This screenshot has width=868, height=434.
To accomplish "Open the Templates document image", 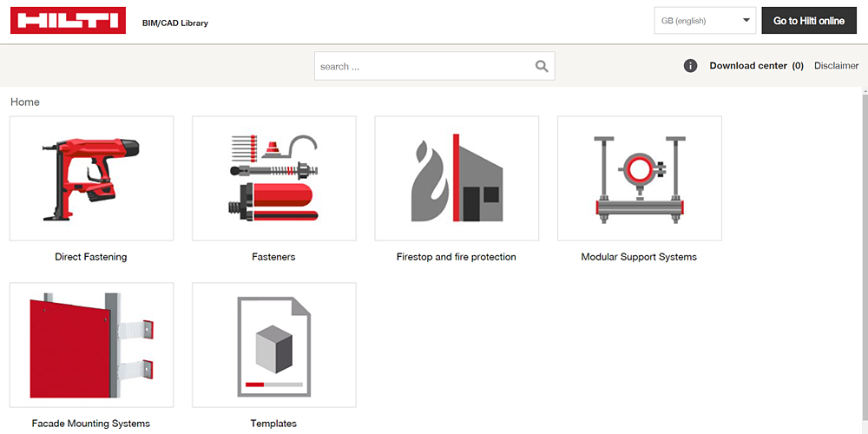I will [x=273, y=345].
